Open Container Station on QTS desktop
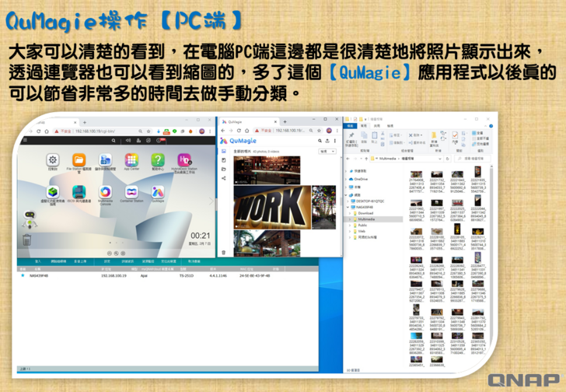The height and width of the screenshot is (392, 566). (x=131, y=192)
